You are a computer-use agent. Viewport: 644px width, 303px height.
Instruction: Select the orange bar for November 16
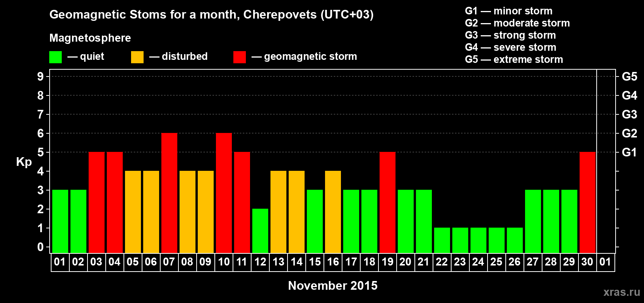333,212
